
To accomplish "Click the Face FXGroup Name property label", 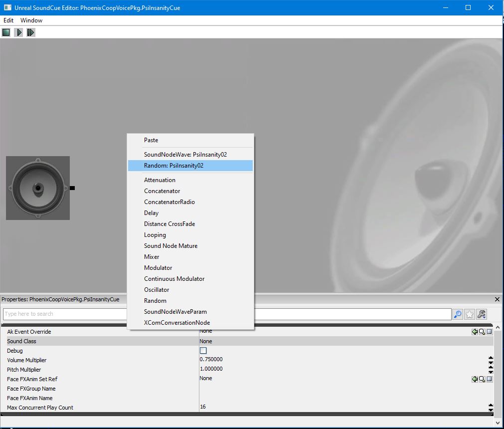I will (x=31, y=389).
